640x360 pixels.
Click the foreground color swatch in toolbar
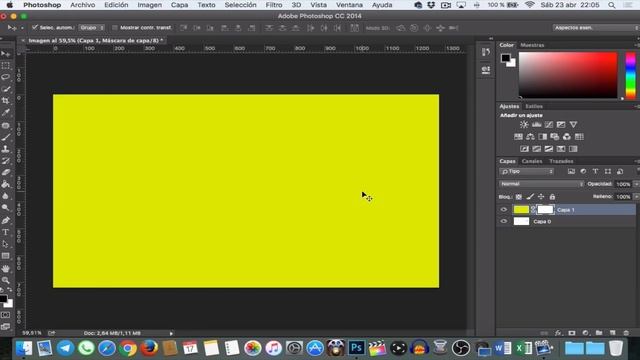[x=3, y=299]
